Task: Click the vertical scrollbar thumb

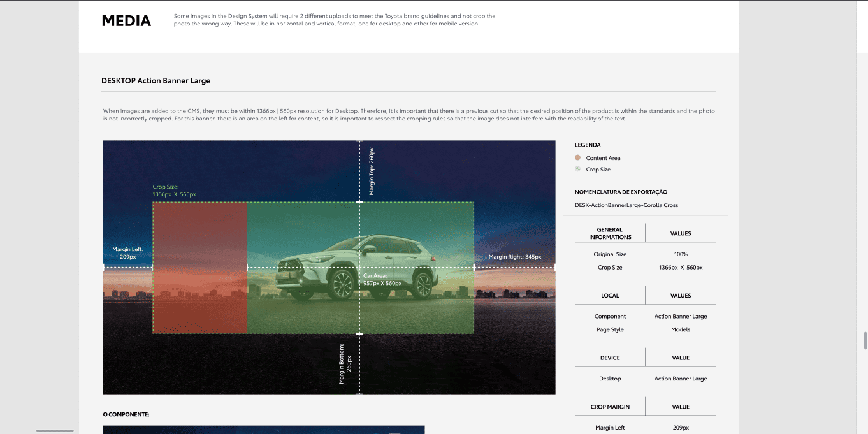Action: [x=865, y=340]
